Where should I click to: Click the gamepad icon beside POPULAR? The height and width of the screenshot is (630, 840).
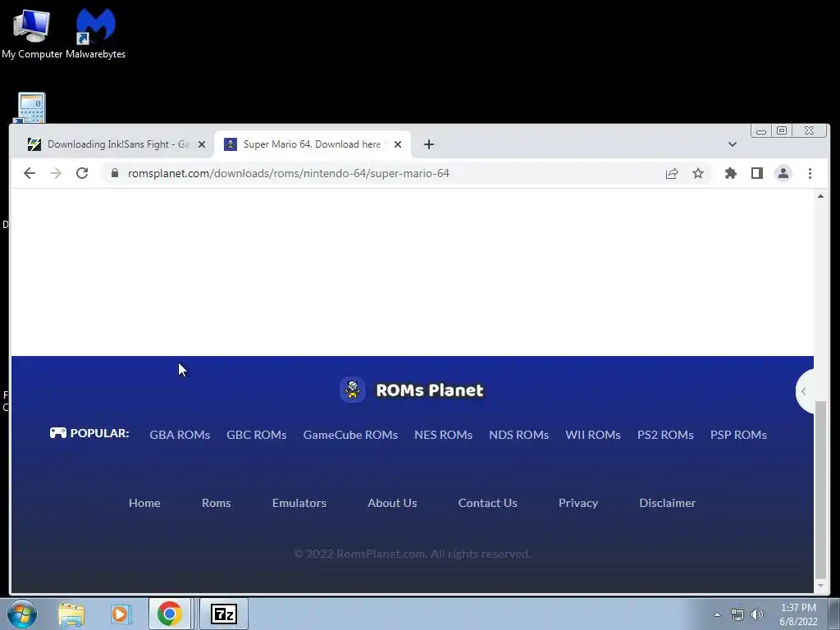(58, 433)
